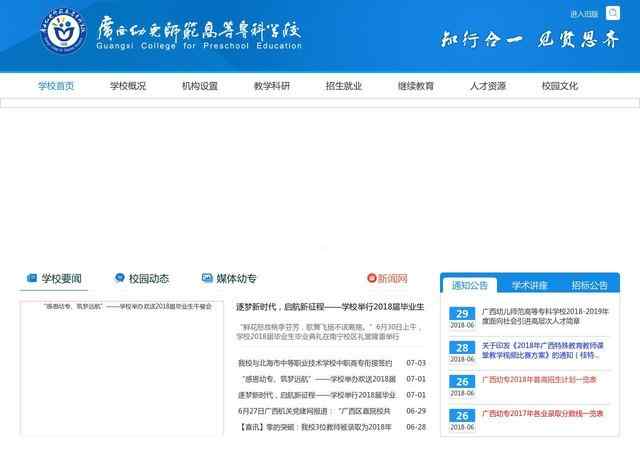This screenshot has height=450, width=640.
Task: Click the school emblem logo in header
Action: tap(63, 31)
